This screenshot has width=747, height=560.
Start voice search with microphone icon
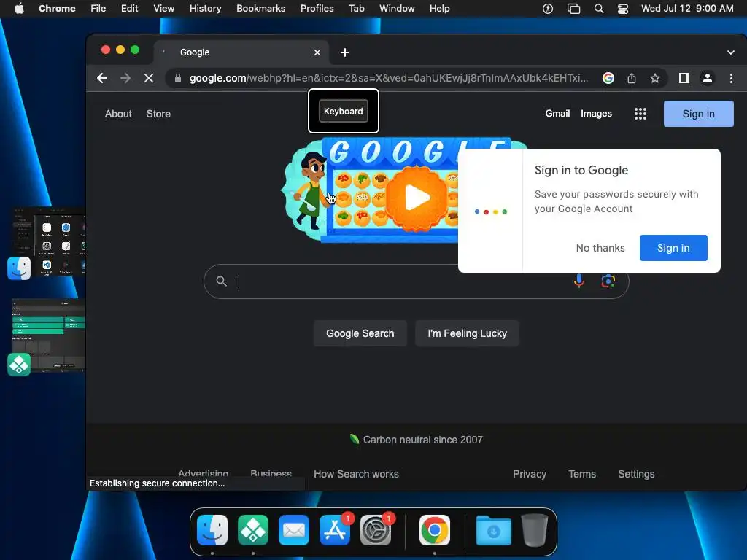point(578,281)
